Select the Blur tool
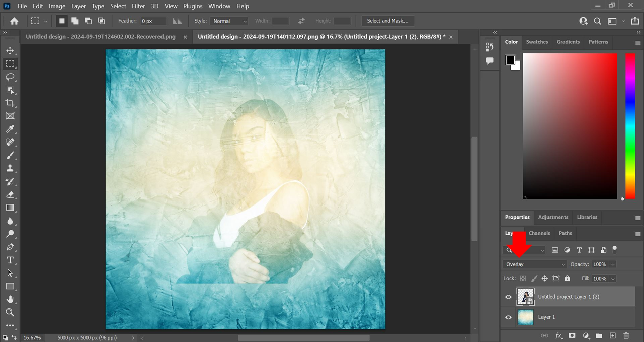644x342 pixels. [x=10, y=221]
